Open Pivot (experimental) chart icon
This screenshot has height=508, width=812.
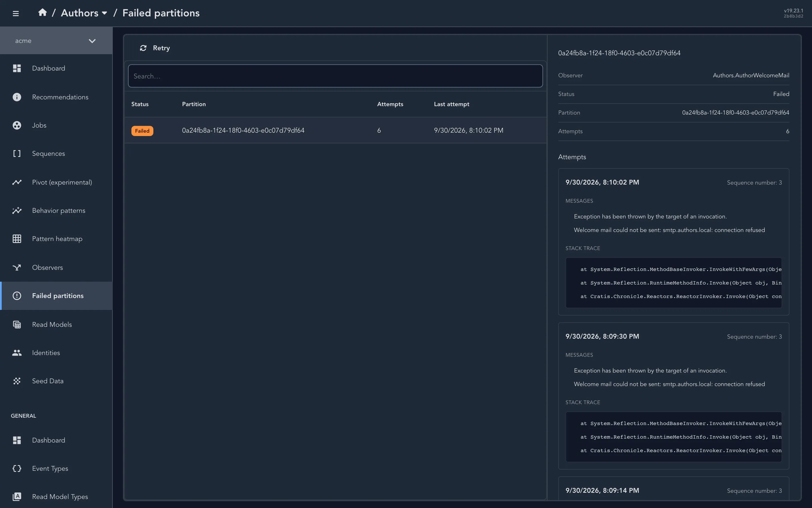tap(17, 182)
